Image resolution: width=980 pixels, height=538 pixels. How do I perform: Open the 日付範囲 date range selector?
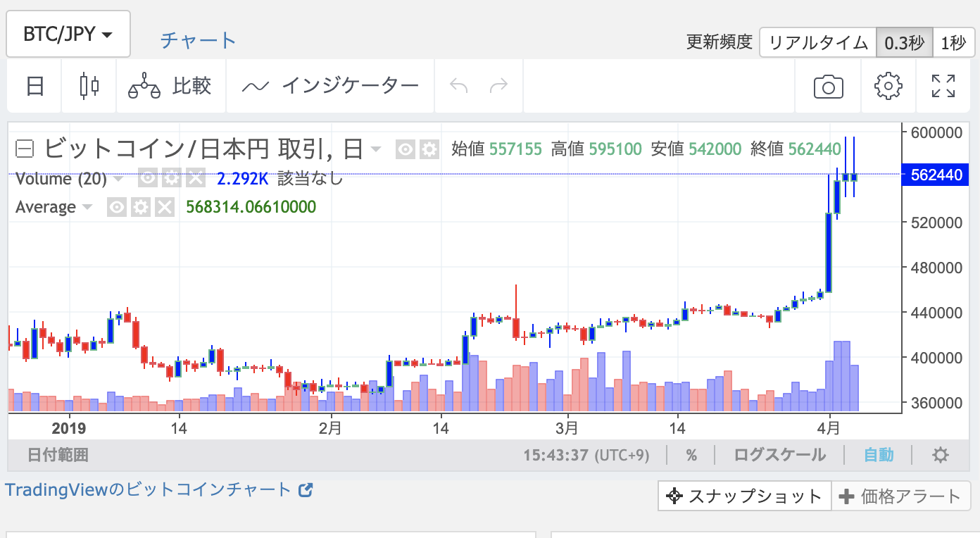[58, 455]
